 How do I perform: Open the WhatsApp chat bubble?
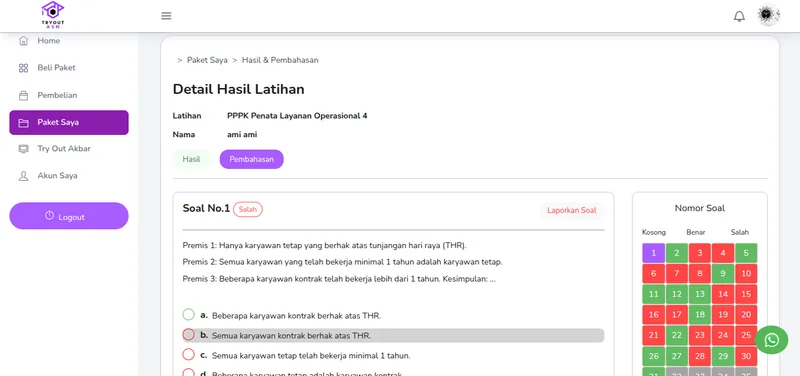771,340
